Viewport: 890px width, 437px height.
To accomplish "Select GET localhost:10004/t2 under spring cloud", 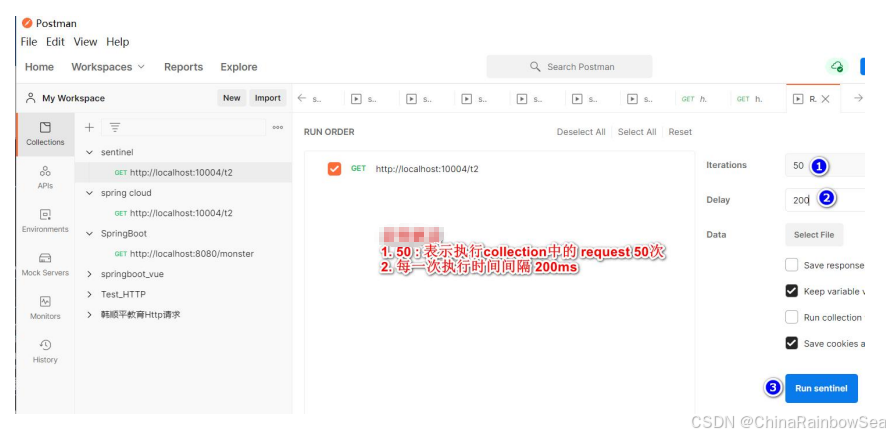I will point(183,213).
